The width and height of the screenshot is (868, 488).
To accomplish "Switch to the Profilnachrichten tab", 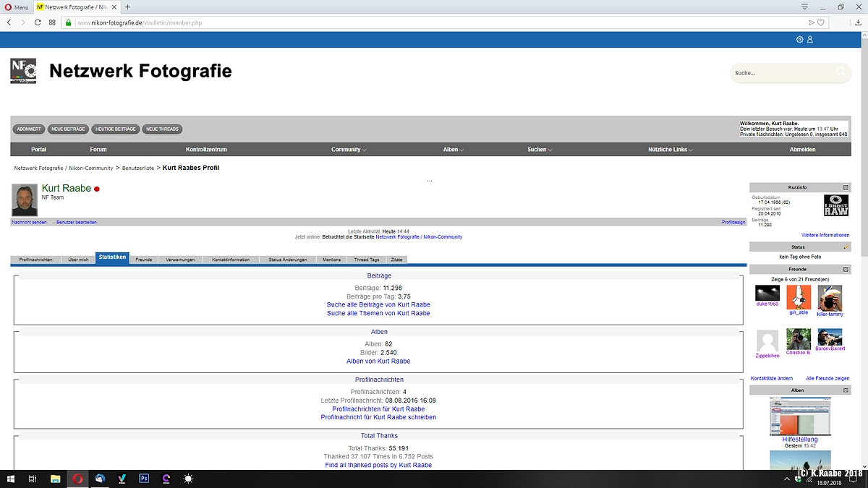I will tap(35, 260).
